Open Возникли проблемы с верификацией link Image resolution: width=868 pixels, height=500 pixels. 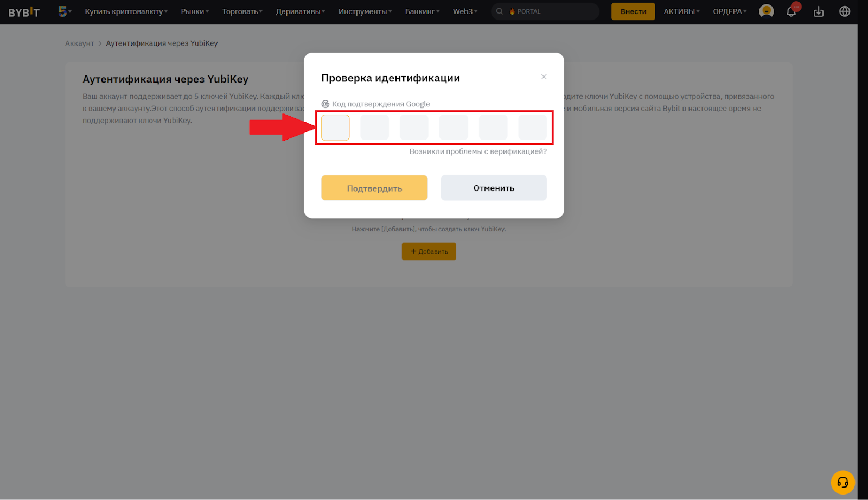coord(478,151)
